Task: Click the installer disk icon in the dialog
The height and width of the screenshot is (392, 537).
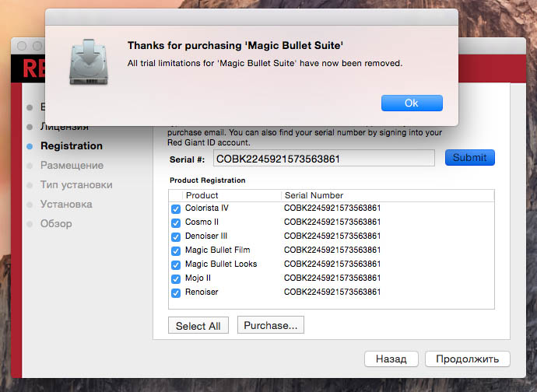Action: (x=89, y=62)
